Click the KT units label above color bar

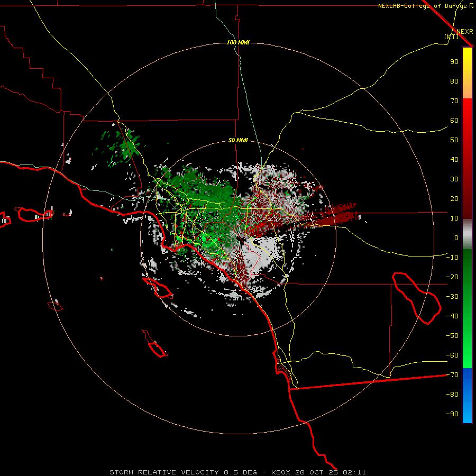click(x=452, y=36)
